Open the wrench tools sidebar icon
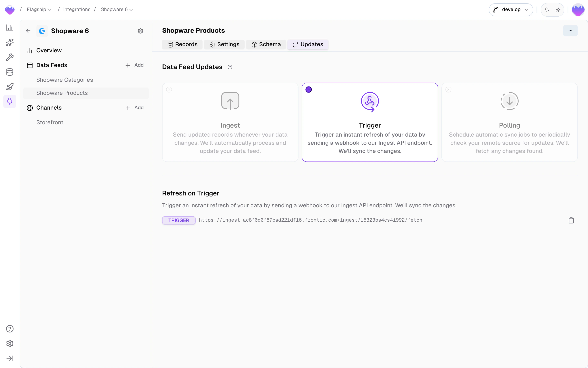 [10, 57]
